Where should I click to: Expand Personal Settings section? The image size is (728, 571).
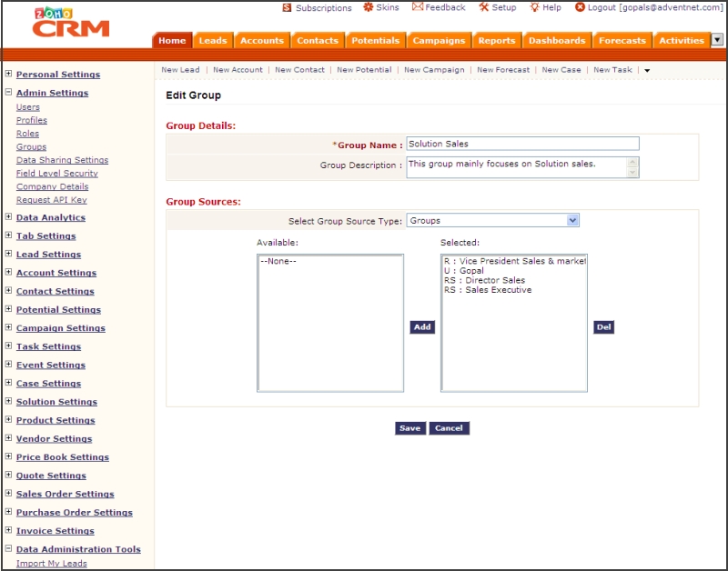tap(8, 74)
